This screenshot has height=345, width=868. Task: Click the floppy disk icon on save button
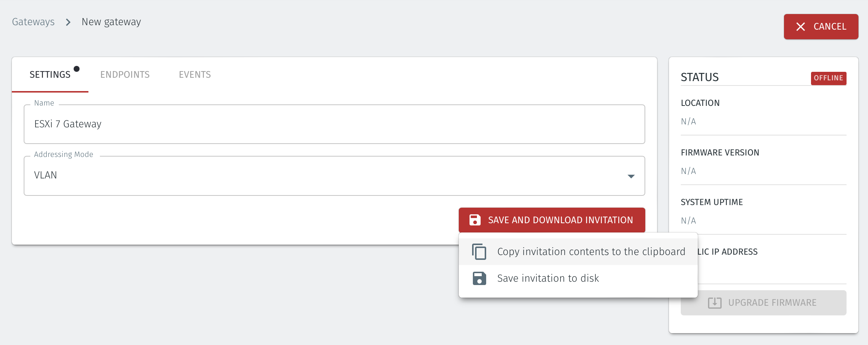click(x=475, y=220)
